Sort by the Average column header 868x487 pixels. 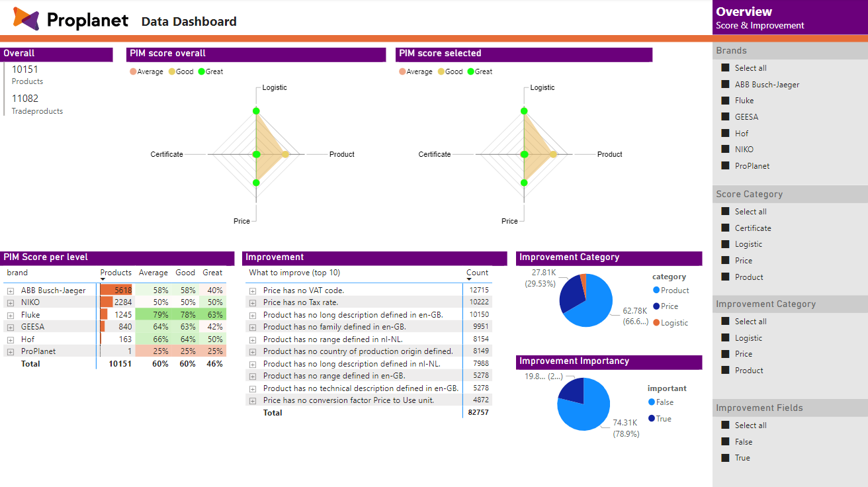tap(153, 273)
